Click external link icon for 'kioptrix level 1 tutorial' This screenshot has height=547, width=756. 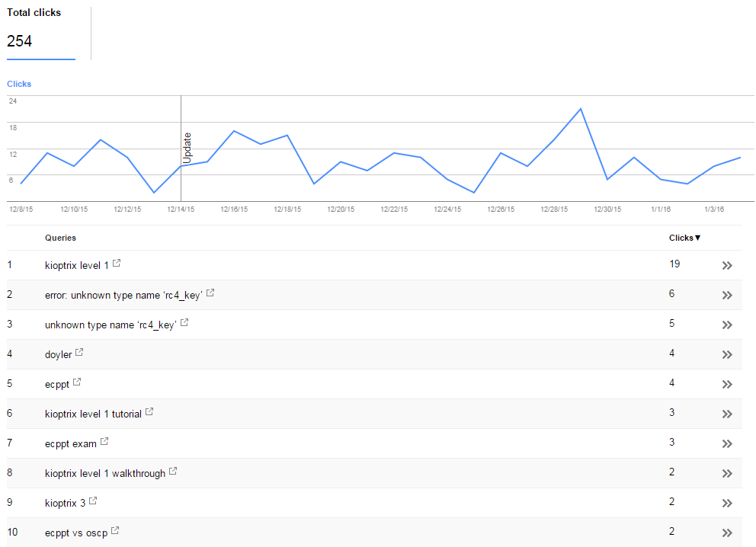[149, 411]
